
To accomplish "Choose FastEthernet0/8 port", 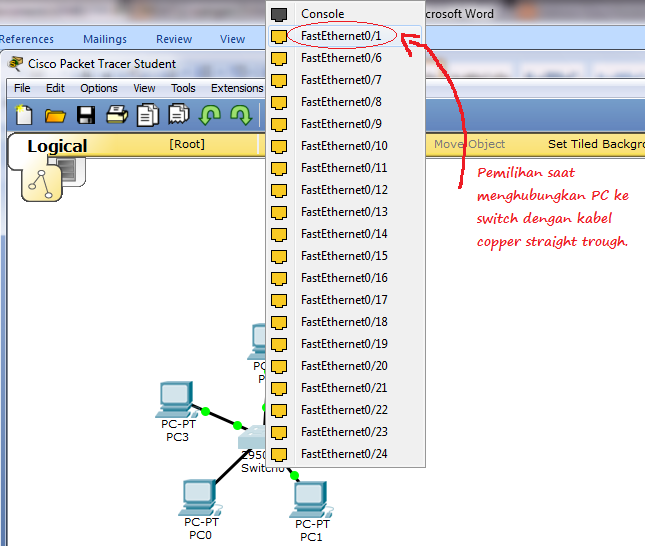I will (346, 102).
